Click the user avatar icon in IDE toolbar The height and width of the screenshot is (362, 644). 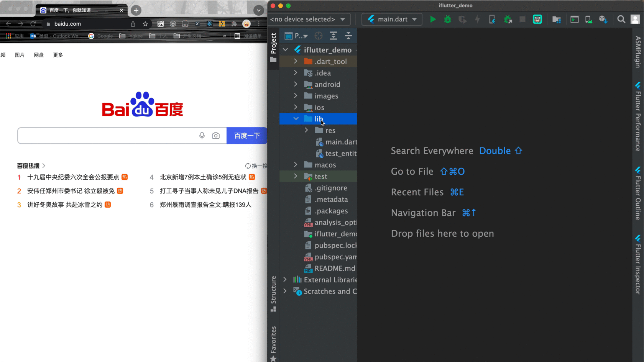635,19
